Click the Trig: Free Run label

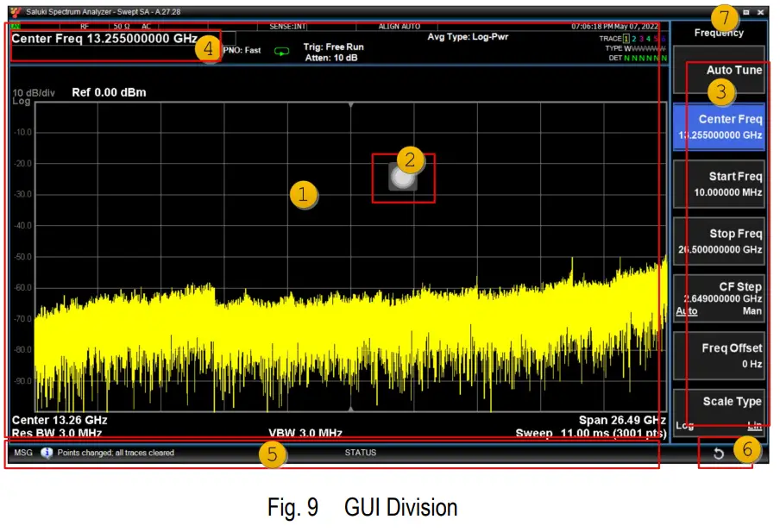click(x=333, y=47)
